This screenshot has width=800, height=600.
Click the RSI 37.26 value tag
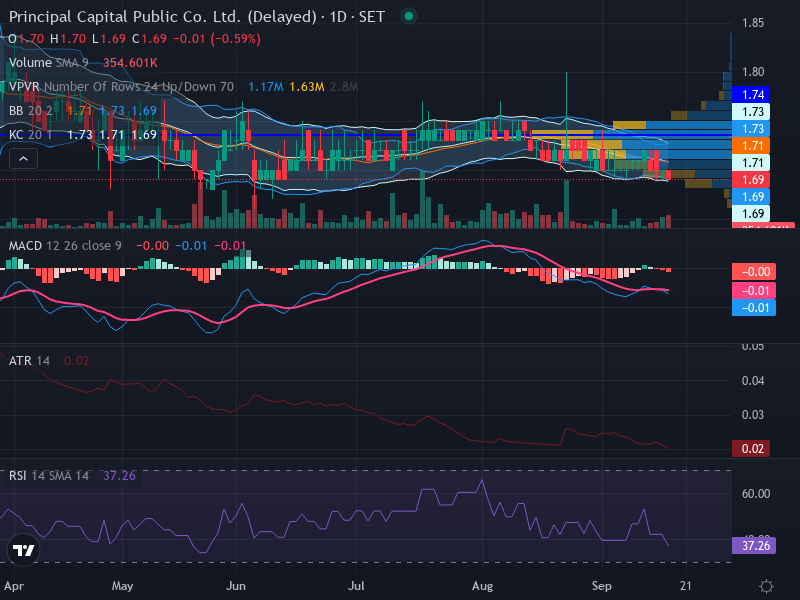pos(754,545)
